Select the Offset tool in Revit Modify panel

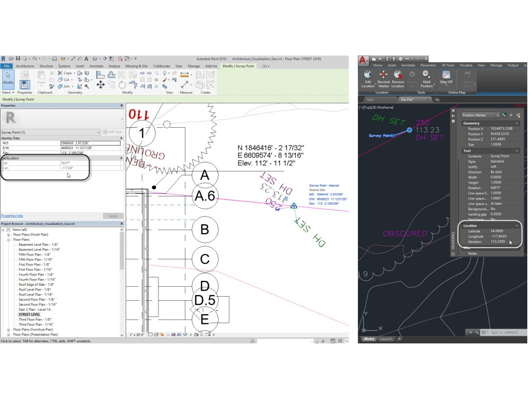111,74
